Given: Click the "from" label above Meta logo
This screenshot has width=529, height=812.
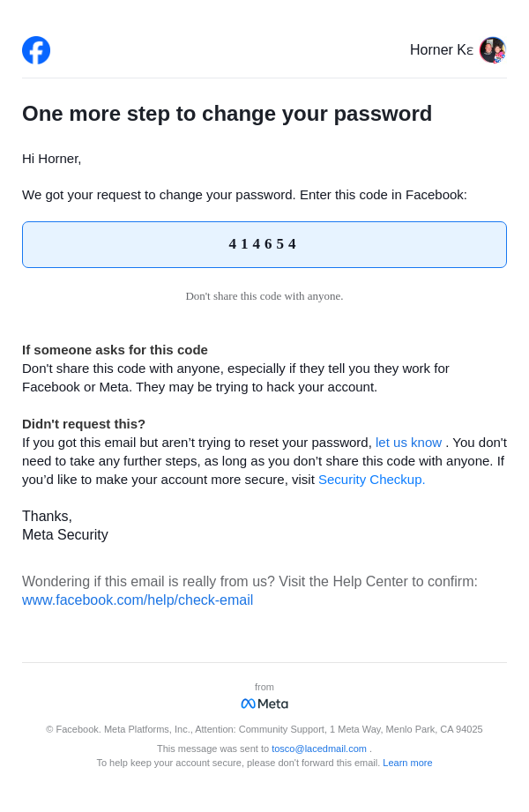Looking at the screenshot, I should click(264, 687).
